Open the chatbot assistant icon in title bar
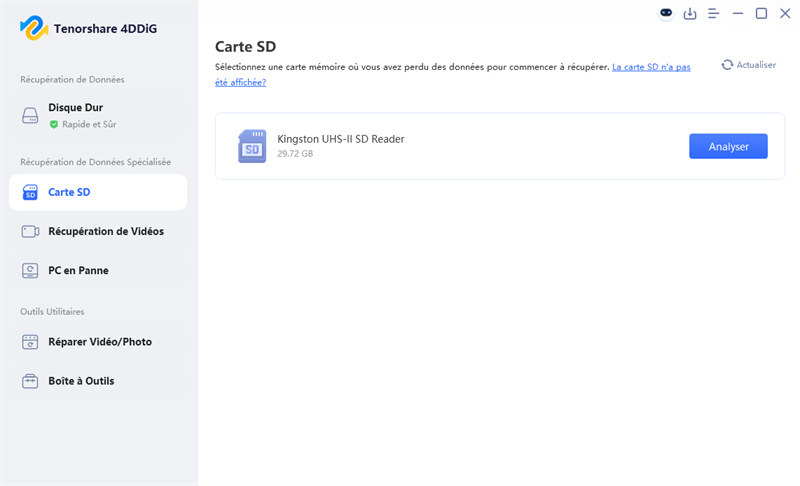 click(666, 13)
